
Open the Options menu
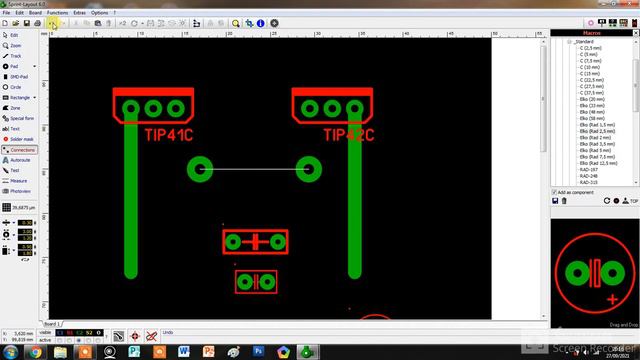point(99,13)
